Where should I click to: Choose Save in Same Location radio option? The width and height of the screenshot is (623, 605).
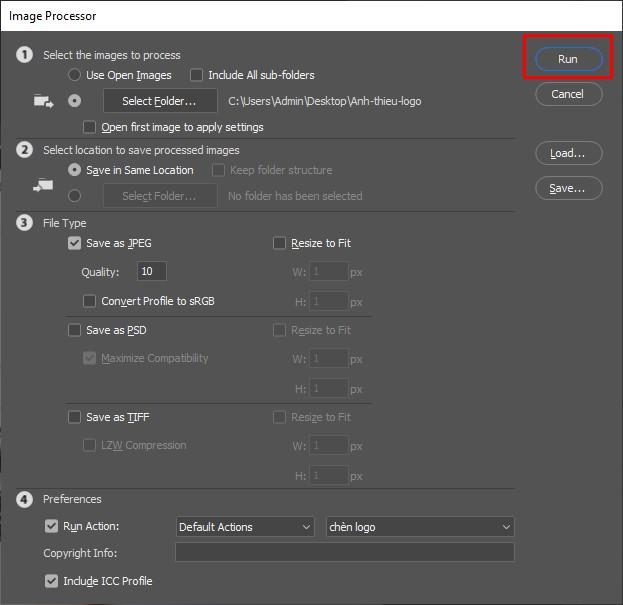74,170
